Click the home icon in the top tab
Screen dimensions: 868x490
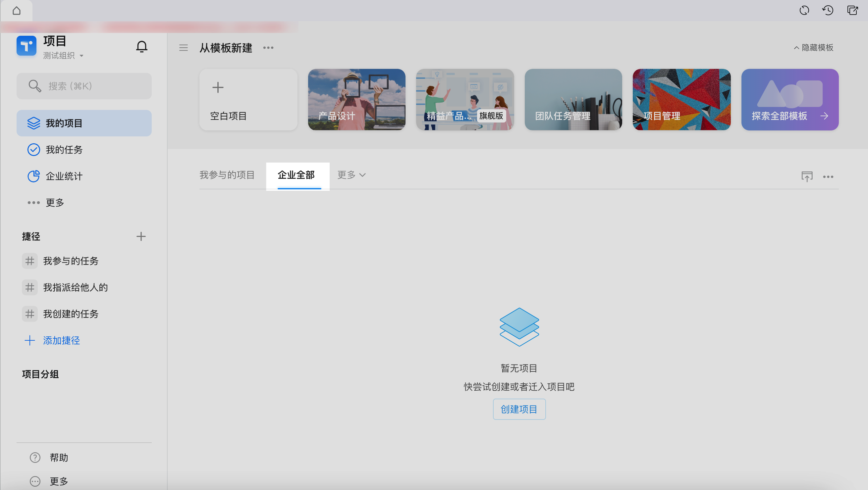17,11
